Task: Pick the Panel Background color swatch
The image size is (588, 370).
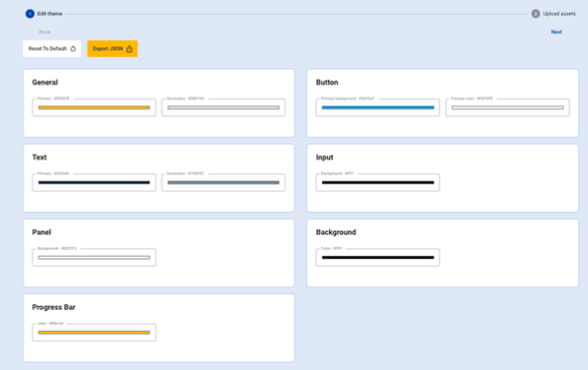Action: click(94, 258)
